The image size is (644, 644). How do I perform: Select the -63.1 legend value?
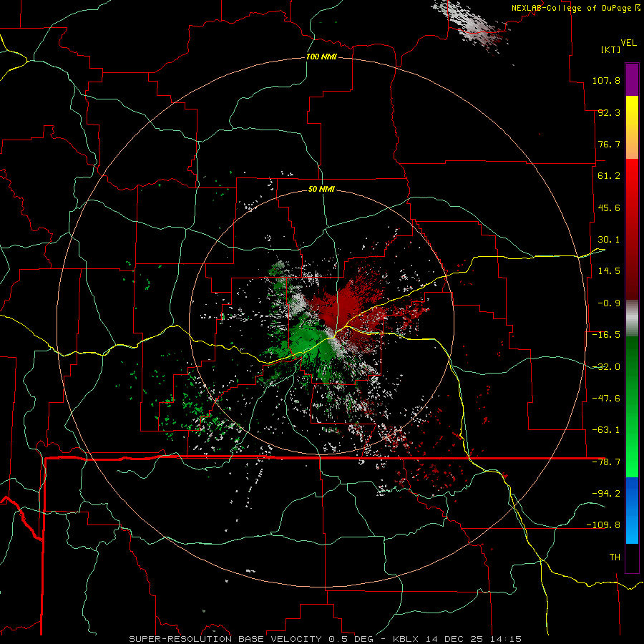click(x=606, y=430)
